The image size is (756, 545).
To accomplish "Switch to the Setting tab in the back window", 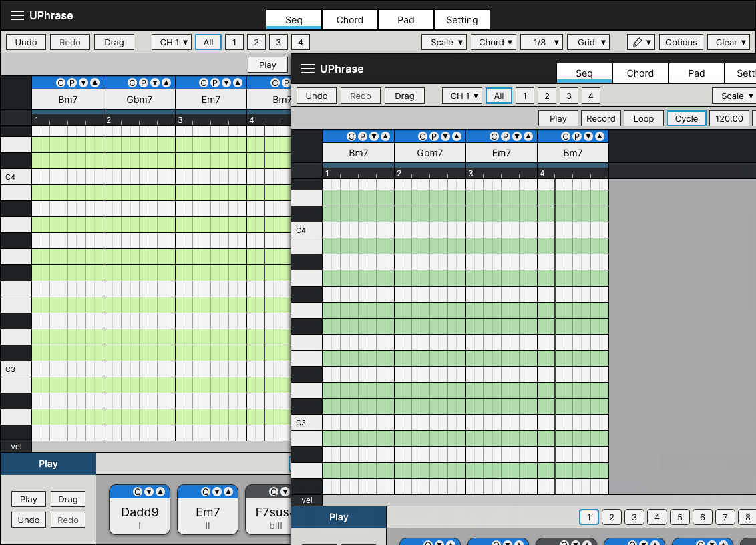I will [462, 20].
